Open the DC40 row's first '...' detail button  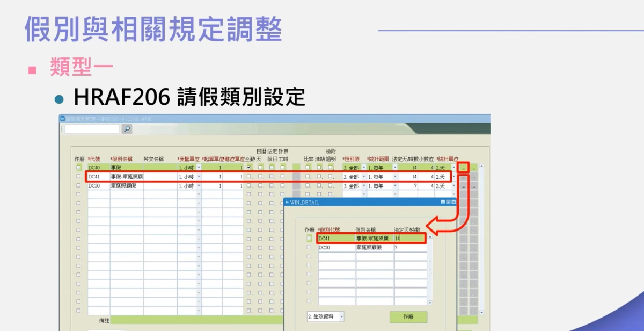[463, 168]
